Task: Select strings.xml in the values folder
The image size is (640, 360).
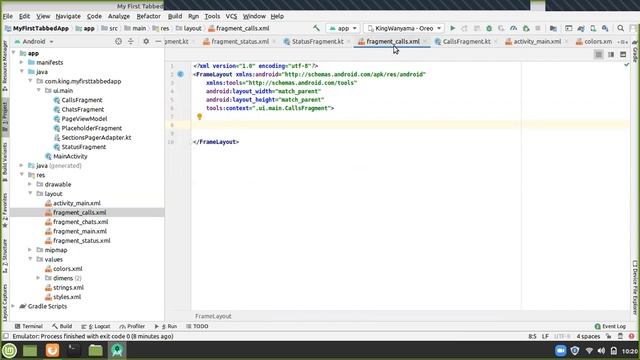Action: coord(68,287)
